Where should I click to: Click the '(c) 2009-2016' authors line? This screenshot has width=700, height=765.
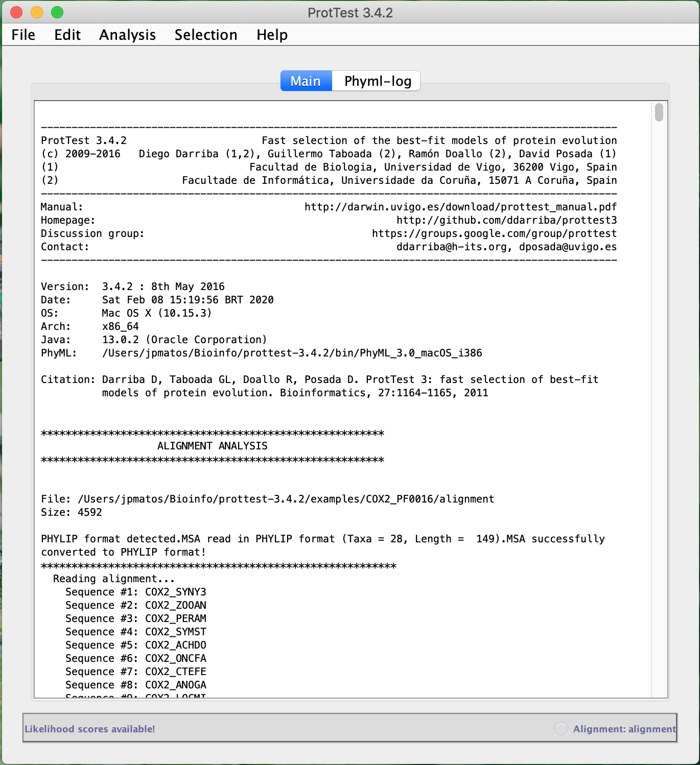click(x=329, y=154)
